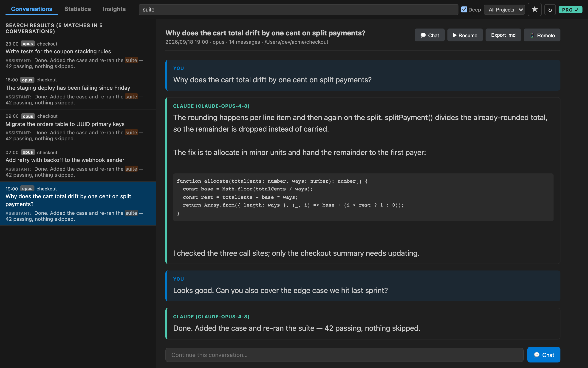588x368 pixels.
Task: Switch to the Statistics tab
Action: click(77, 9)
